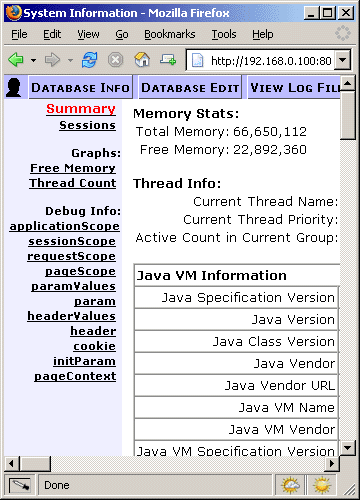Click the Firefox logo in title bar

(14, 13)
